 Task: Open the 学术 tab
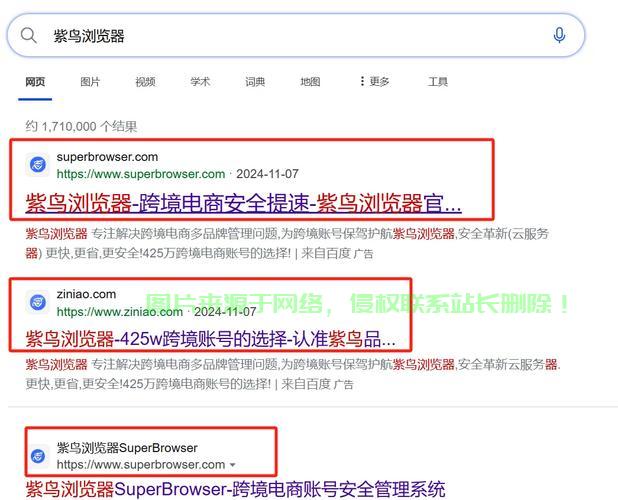200,82
